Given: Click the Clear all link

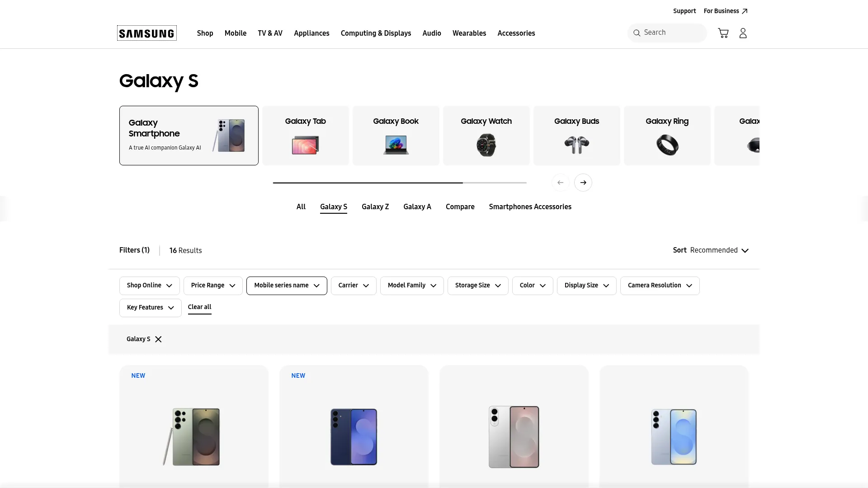Looking at the screenshot, I should pyautogui.click(x=199, y=307).
